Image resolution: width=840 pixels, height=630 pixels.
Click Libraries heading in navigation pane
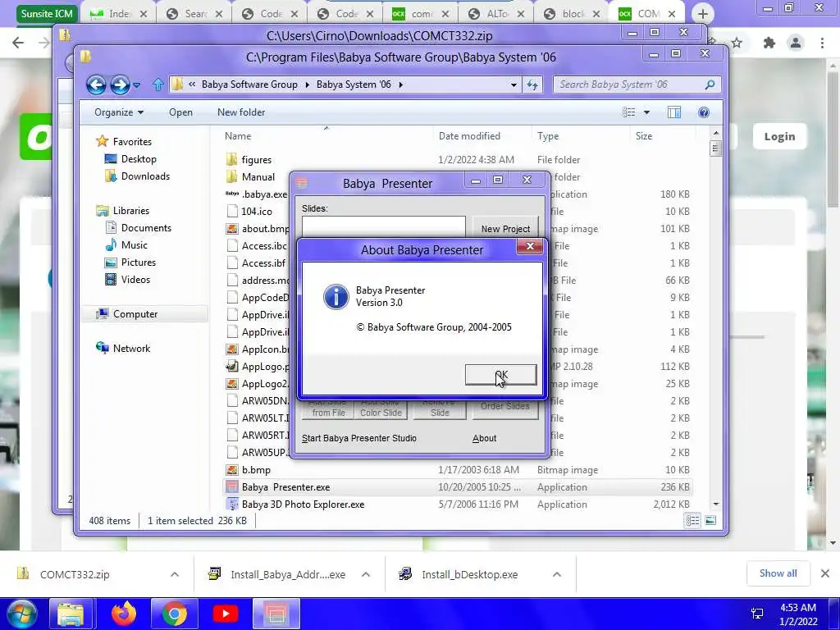click(130, 211)
